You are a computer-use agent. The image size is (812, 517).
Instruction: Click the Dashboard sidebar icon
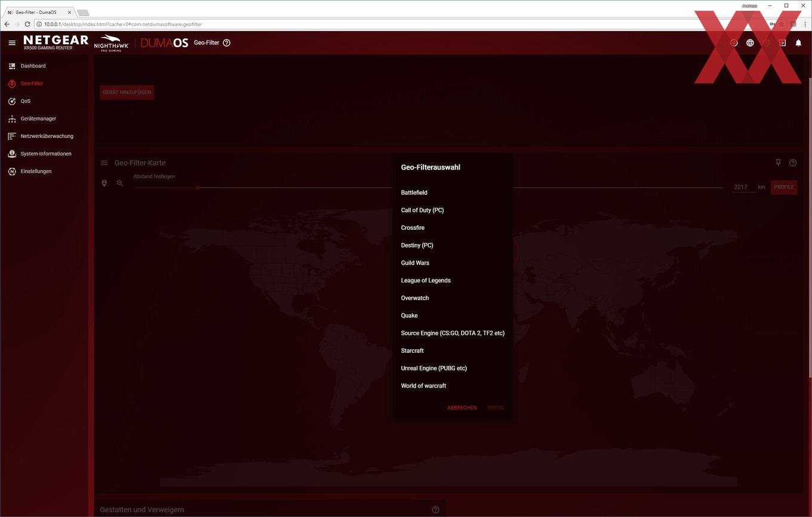[12, 66]
